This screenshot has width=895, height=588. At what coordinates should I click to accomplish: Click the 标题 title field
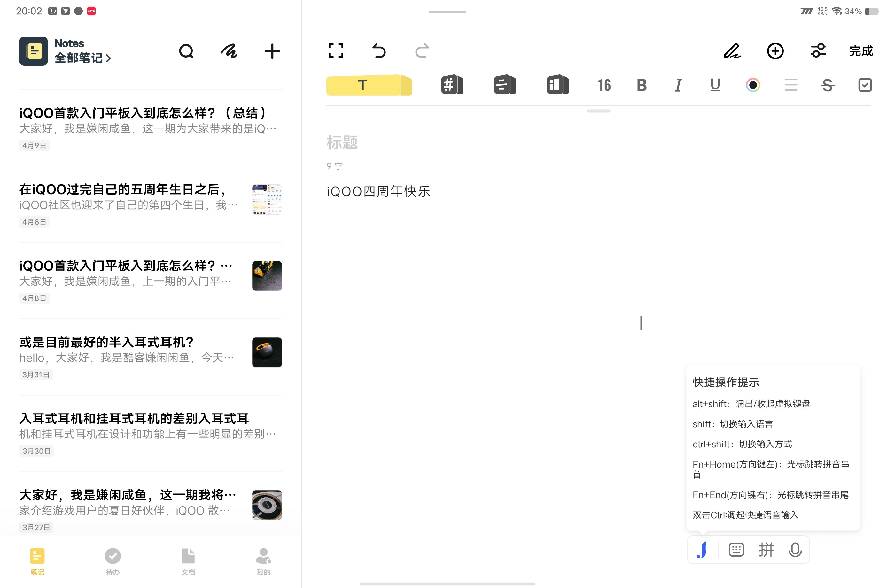click(342, 143)
